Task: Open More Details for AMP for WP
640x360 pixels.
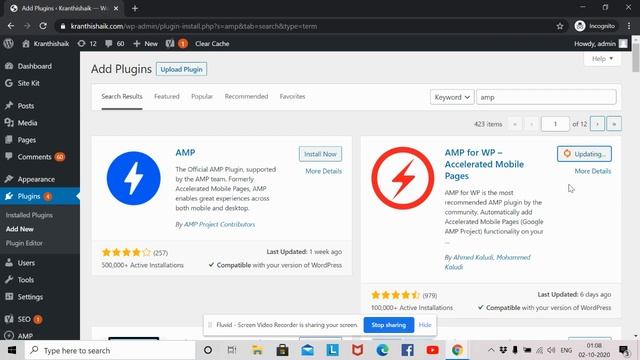Action: pyautogui.click(x=593, y=171)
